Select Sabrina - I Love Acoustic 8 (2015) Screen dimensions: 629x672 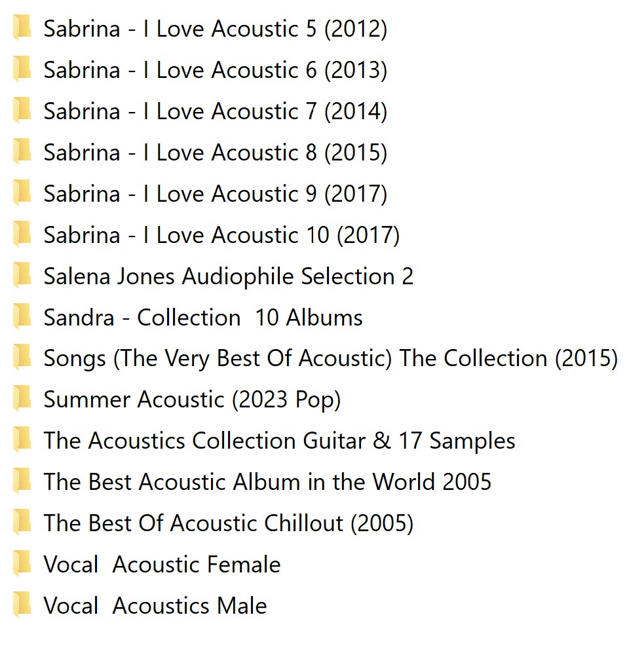[216, 152]
